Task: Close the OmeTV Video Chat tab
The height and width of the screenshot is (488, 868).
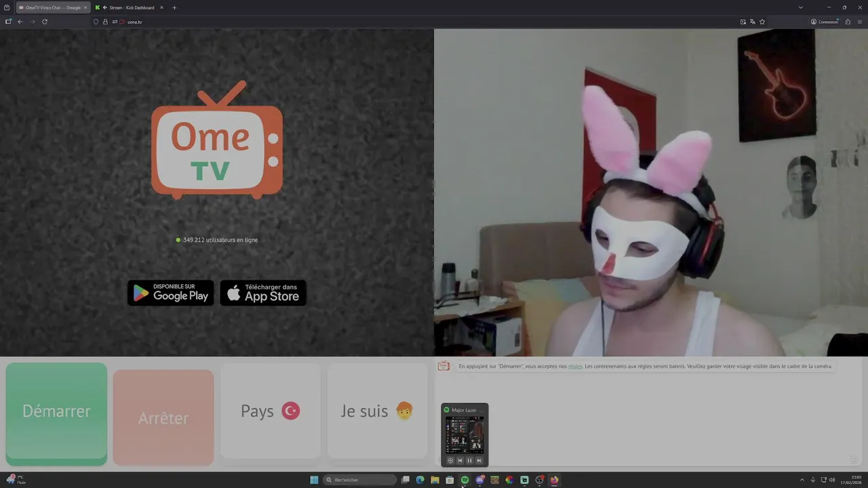Action: click(85, 7)
